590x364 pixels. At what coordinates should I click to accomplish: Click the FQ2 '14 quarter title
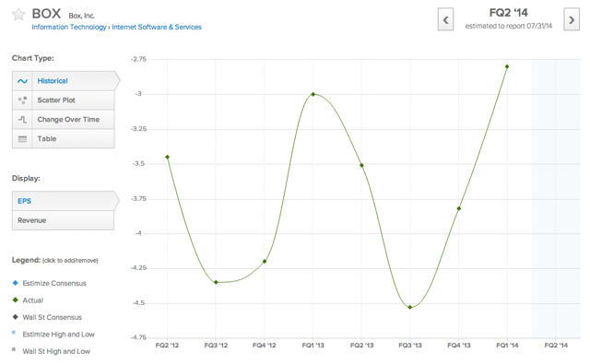(508, 13)
